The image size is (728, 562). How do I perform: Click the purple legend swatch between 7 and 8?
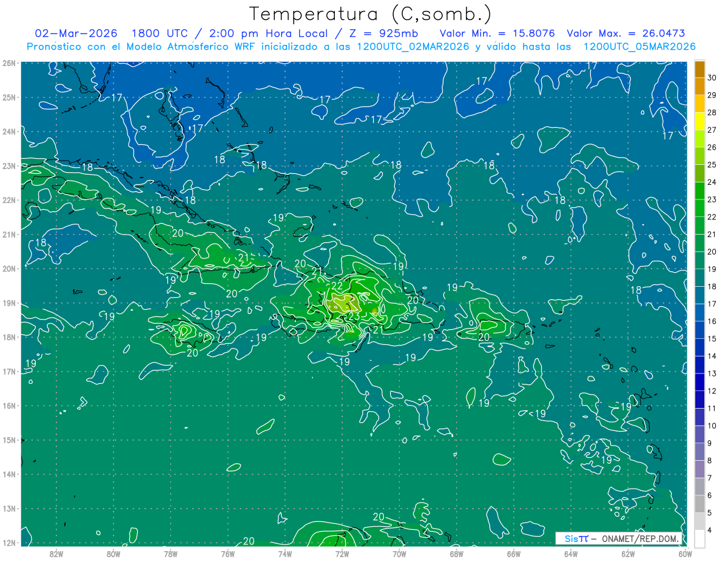click(699, 469)
